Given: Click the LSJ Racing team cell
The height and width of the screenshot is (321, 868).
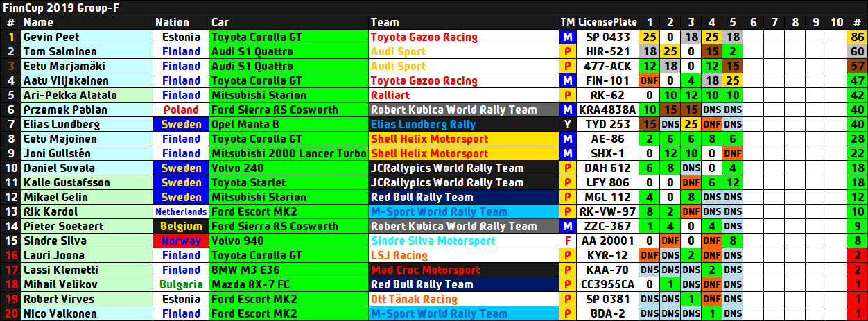Looking at the screenshot, I should point(464,255).
